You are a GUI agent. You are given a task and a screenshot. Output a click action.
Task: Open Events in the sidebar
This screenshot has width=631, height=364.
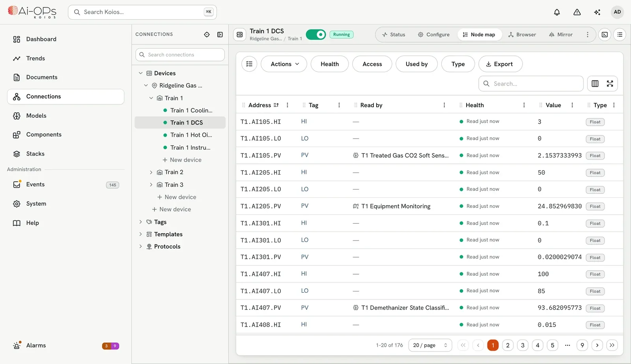(x=65, y=184)
